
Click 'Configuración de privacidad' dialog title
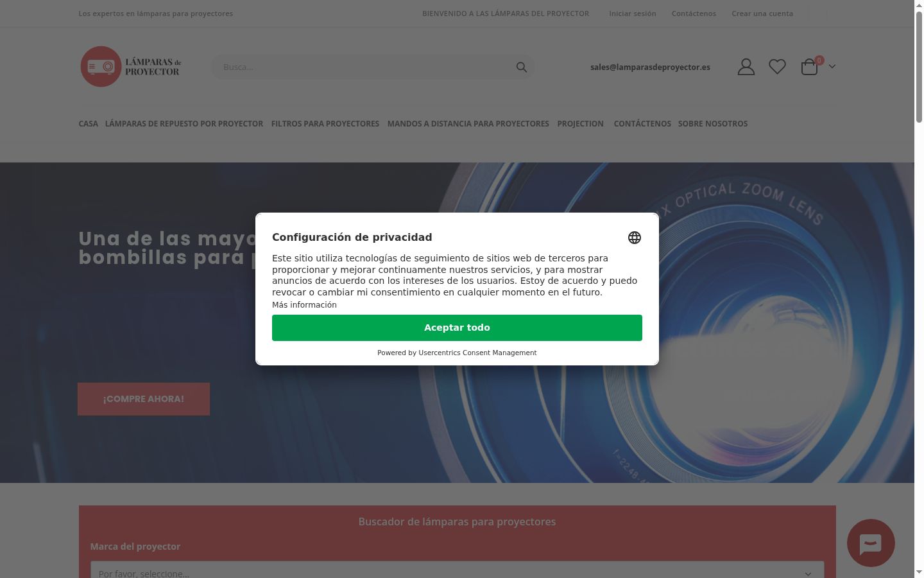[352, 237]
